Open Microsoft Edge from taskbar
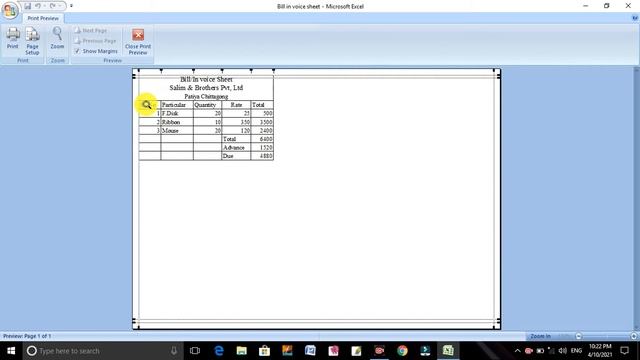 [219, 351]
